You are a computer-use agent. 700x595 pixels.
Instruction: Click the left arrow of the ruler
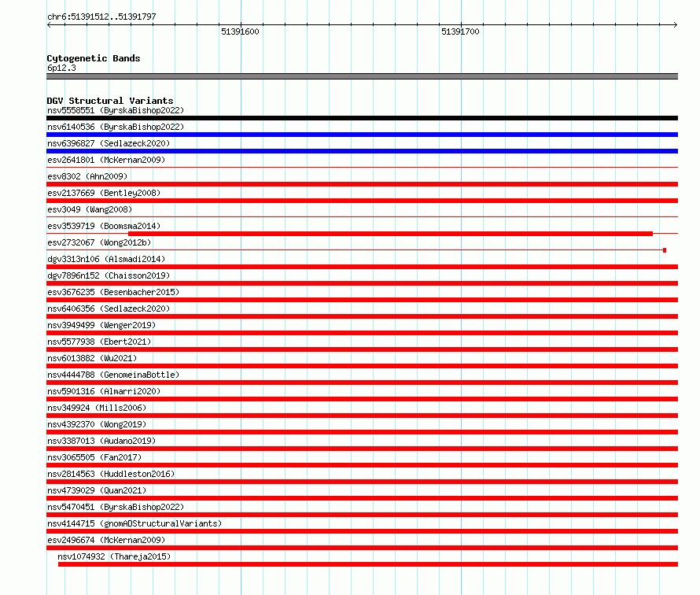[x=49, y=24]
